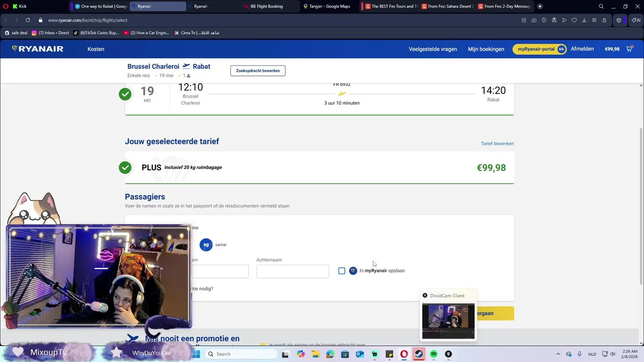This screenshot has width=644, height=362.
Task: Click the send/flow arrow icon in the toolbar
Action: pos(564,20)
